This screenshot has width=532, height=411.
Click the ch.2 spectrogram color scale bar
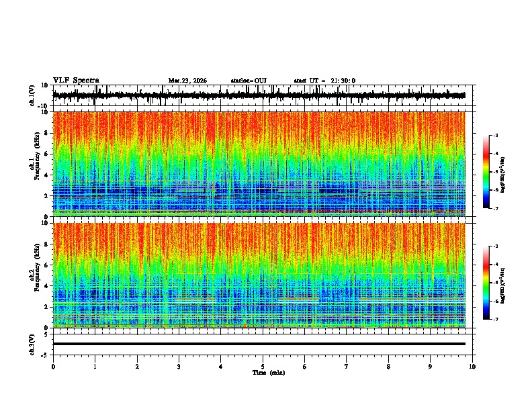click(x=486, y=283)
